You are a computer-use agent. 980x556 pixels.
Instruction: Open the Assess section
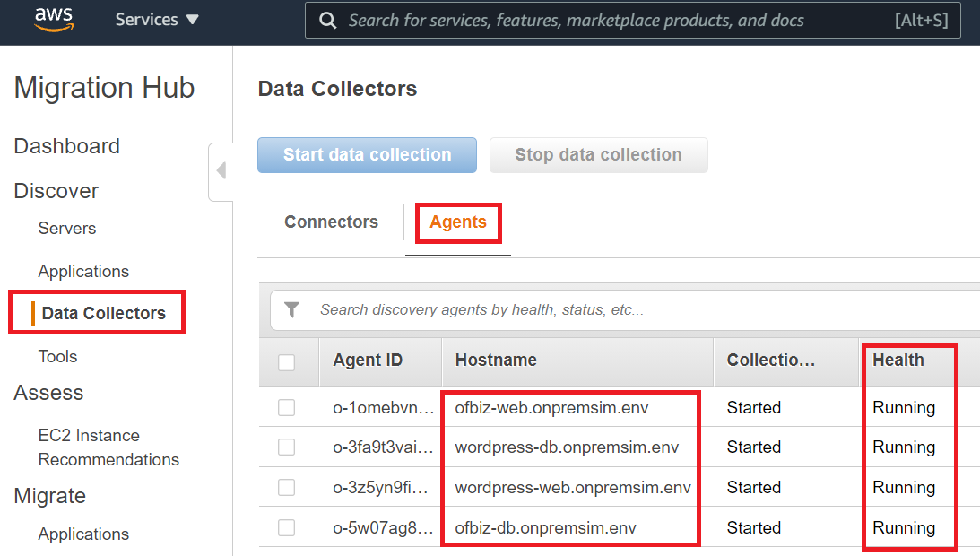pos(48,393)
